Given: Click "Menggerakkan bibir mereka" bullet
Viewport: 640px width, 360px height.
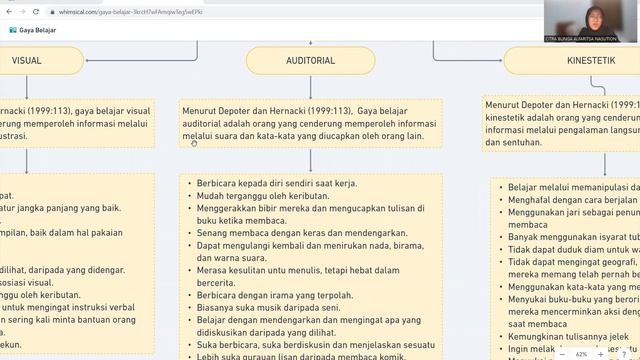Looking at the screenshot, I should coord(311,214).
